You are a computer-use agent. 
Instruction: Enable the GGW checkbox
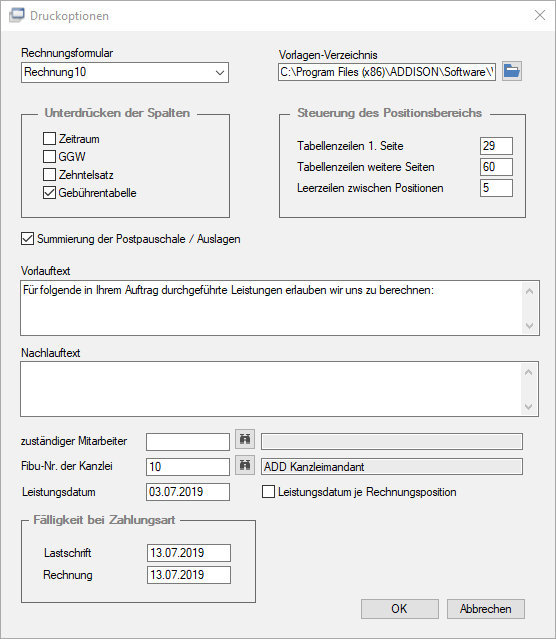(x=49, y=156)
